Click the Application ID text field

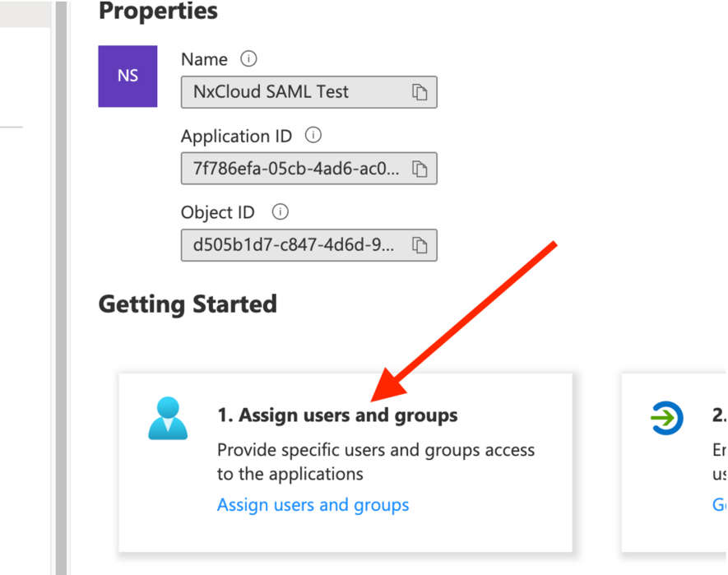(x=296, y=169)
